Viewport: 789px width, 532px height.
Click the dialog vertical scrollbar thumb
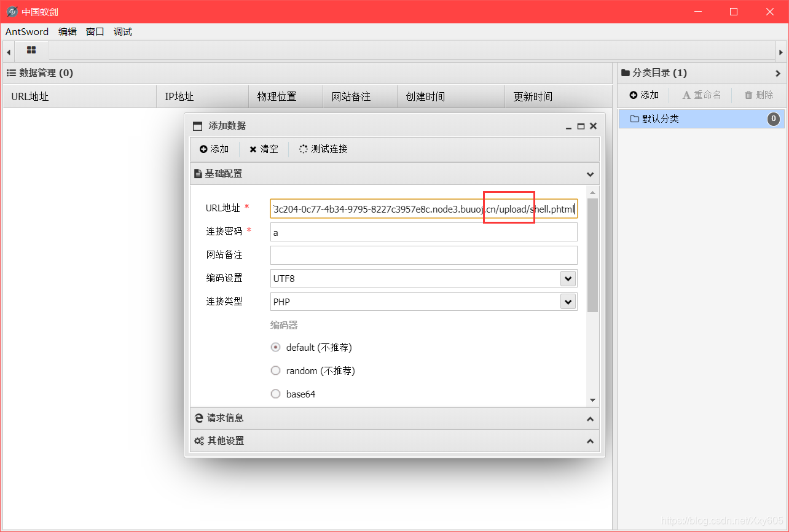click(x=592, y=255)
